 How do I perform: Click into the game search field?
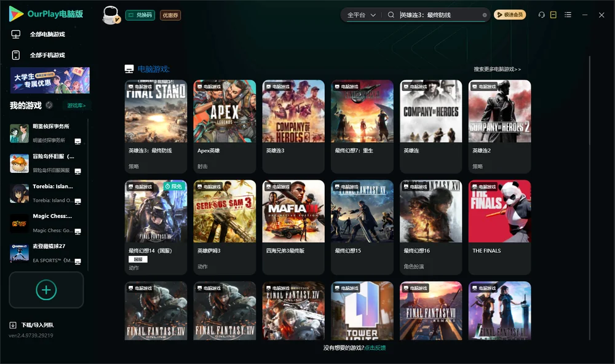pos(439,15)
